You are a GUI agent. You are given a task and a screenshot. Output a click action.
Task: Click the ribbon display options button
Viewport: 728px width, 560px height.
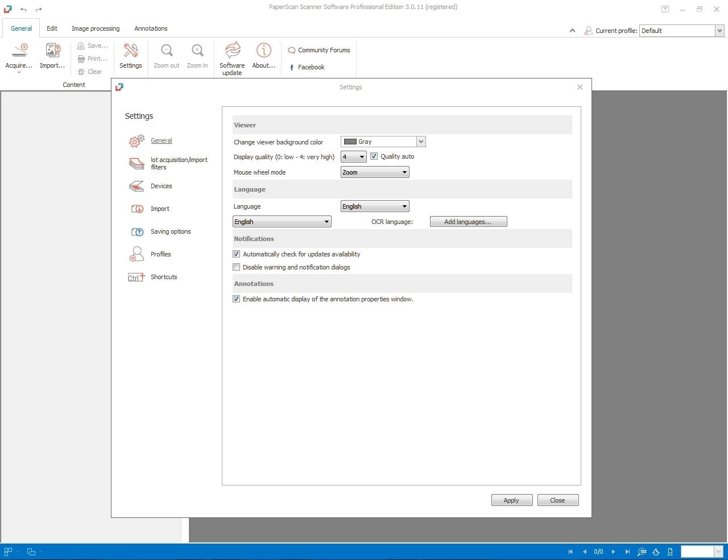[x=665, y=9]
